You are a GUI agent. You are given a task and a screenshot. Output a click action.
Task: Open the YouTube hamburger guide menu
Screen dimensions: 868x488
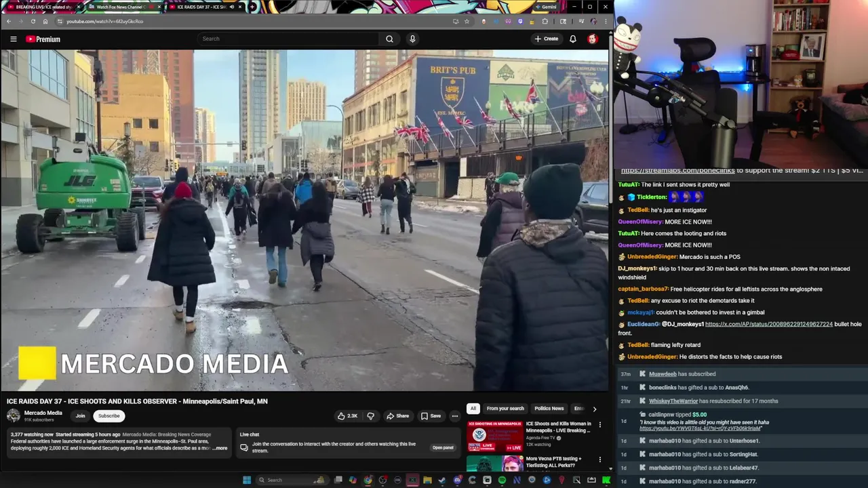click(x=13, y=39)
